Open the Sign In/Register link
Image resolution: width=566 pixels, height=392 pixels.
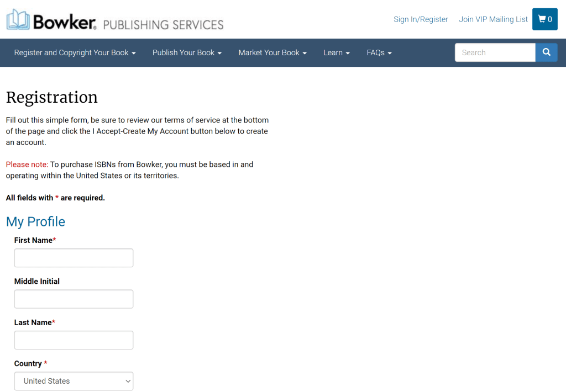coord(421,19)
